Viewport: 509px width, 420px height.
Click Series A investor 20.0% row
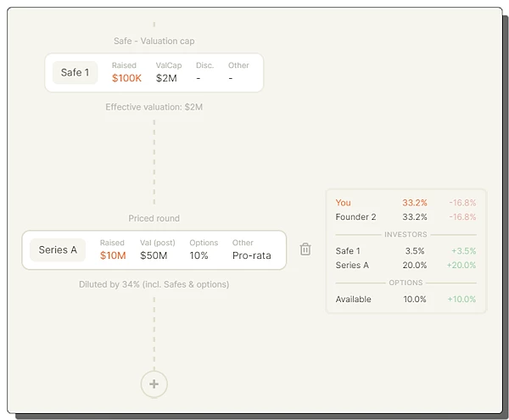pyautogui.click(x=406, y=266)
